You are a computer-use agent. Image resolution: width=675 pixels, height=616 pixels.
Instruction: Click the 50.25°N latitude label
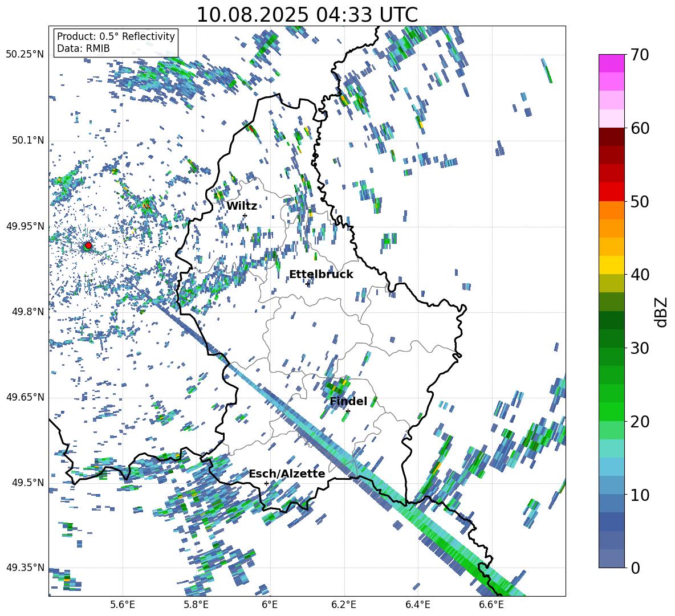point(25,55)
